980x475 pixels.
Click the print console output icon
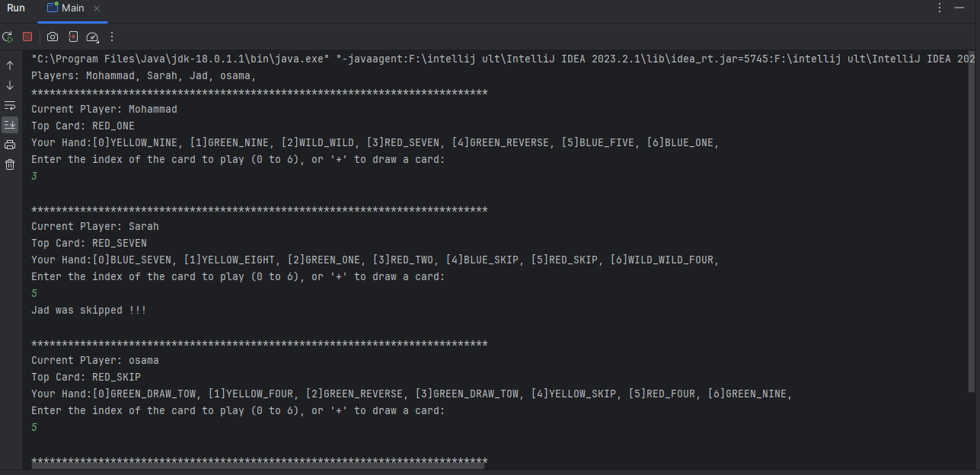[10, 145]
